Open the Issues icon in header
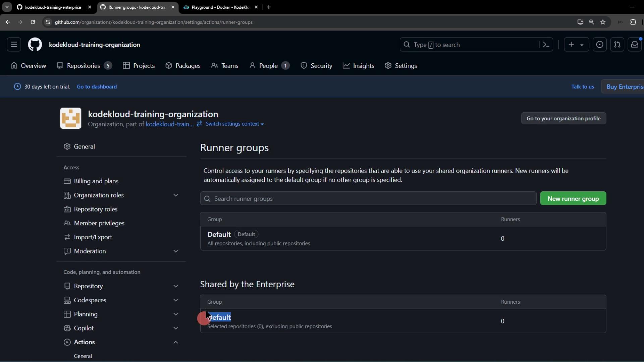The image size is (644, 362). 599,45
